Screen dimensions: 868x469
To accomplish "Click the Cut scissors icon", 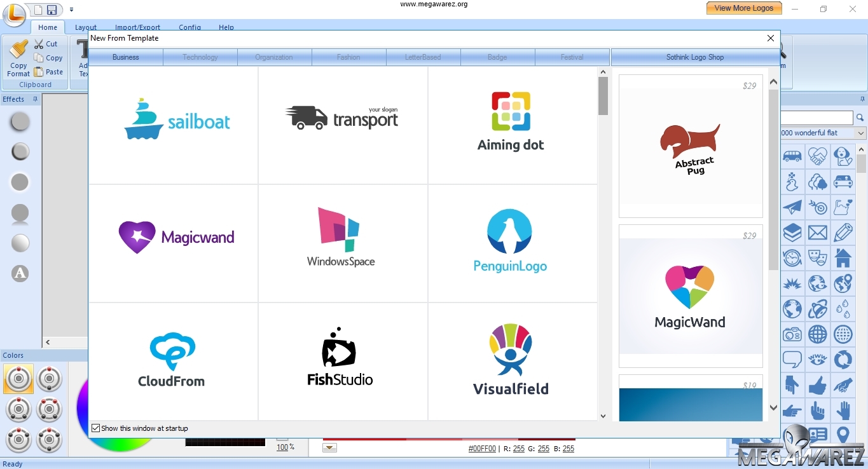I will pos(39,44).
